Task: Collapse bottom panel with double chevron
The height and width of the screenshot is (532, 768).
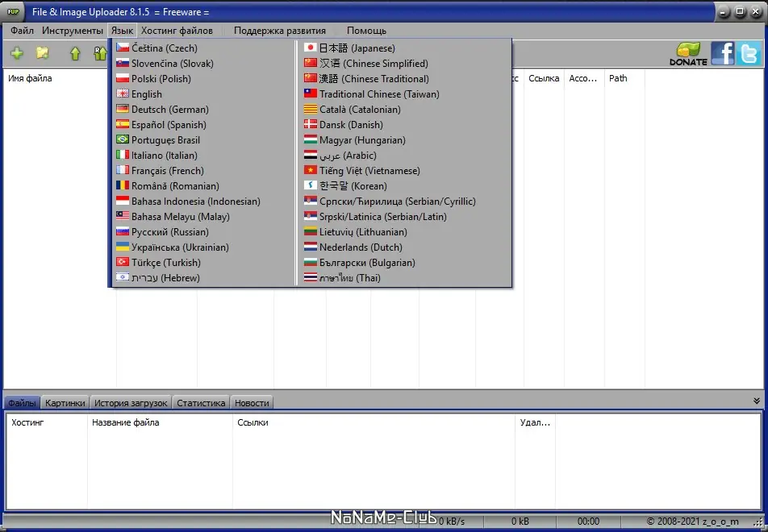Action: [x=756, y=401]
